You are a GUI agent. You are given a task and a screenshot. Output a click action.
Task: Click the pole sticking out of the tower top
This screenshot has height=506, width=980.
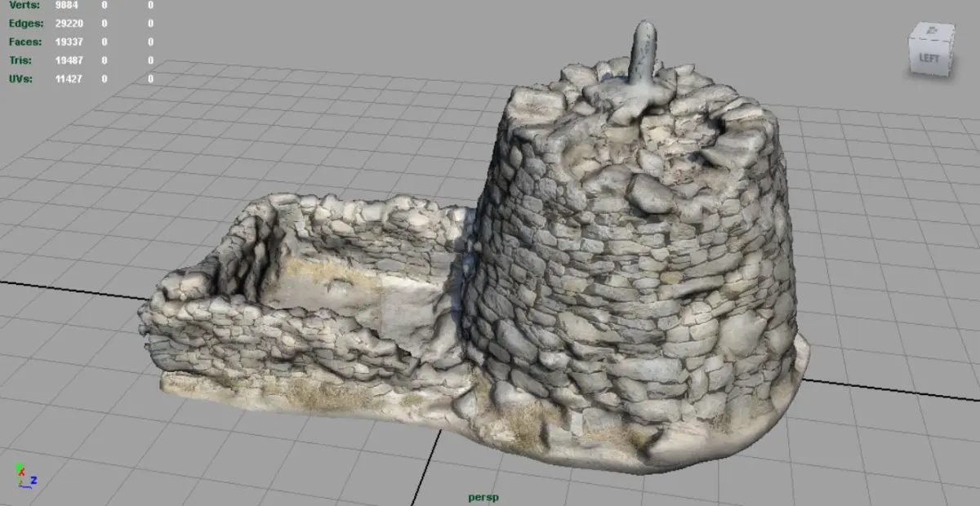(x=642, y=53)
